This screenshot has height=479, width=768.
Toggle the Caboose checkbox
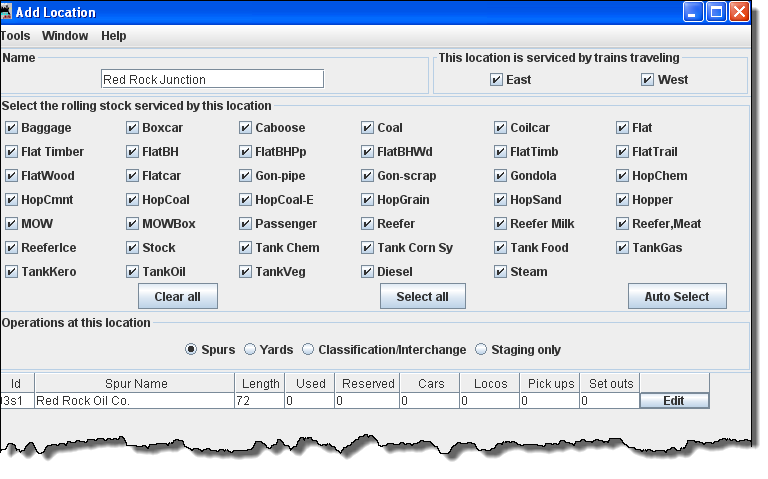click(x=246, y=128)
